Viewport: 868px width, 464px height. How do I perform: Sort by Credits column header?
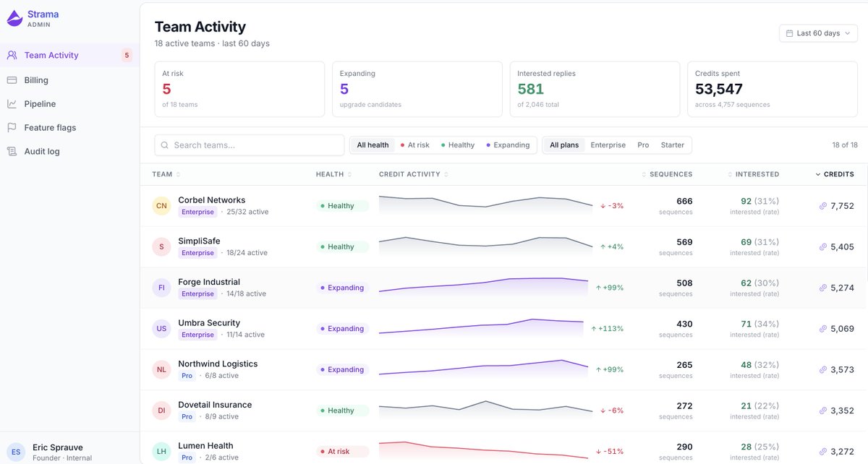[835, 174]
